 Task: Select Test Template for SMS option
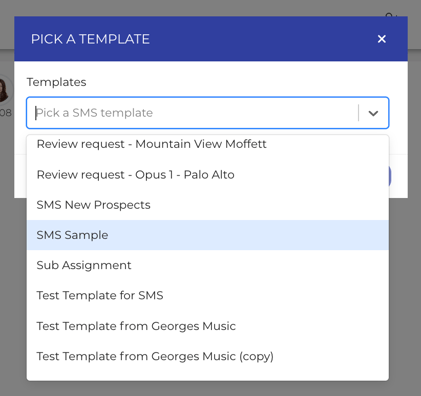click(x=208, y=295)
